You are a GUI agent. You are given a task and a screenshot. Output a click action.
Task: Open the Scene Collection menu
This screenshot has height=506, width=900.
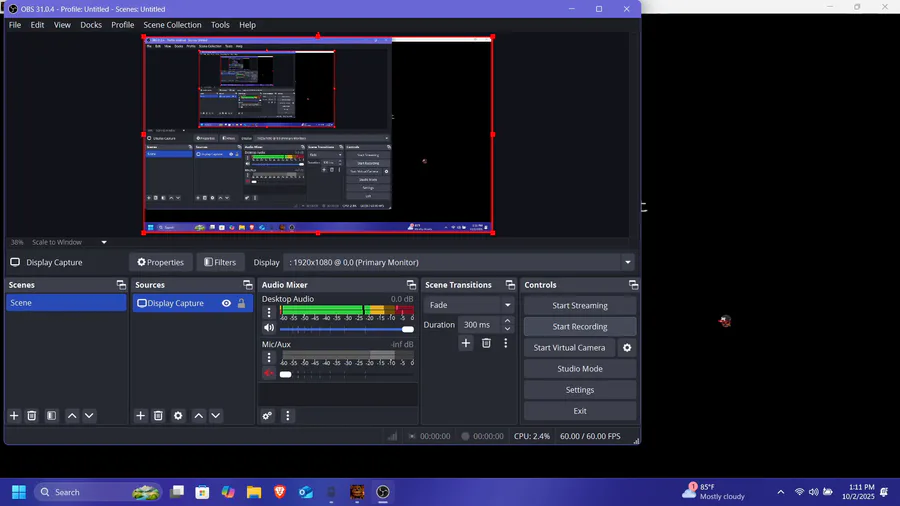(x=172, y=25)
